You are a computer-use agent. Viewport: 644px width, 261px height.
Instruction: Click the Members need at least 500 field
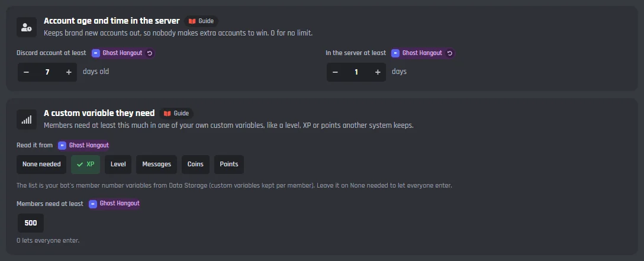point(31,223)
